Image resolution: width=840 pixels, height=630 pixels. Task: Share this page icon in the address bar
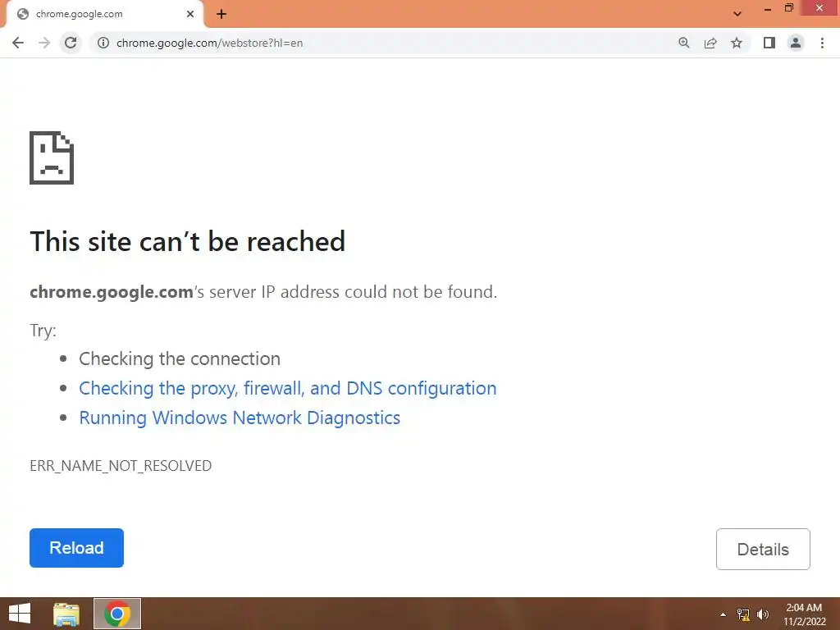click(x=710, y=43)
